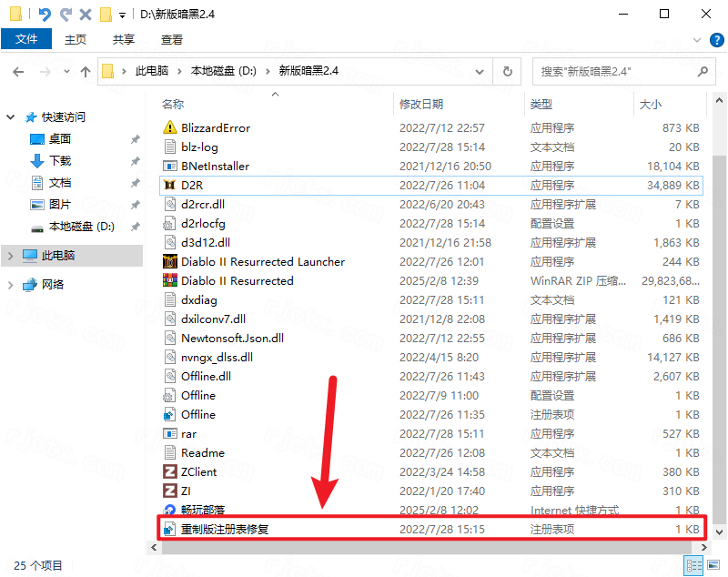Viewport: 728px width, 577px height.
Task: Click the vertical scrollbar down arrow
Action: [x=719, y=532]
